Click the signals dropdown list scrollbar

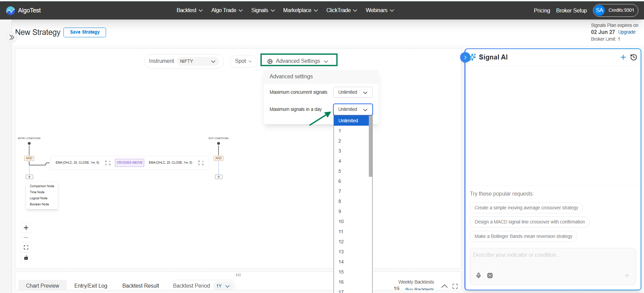coord(370,146)
